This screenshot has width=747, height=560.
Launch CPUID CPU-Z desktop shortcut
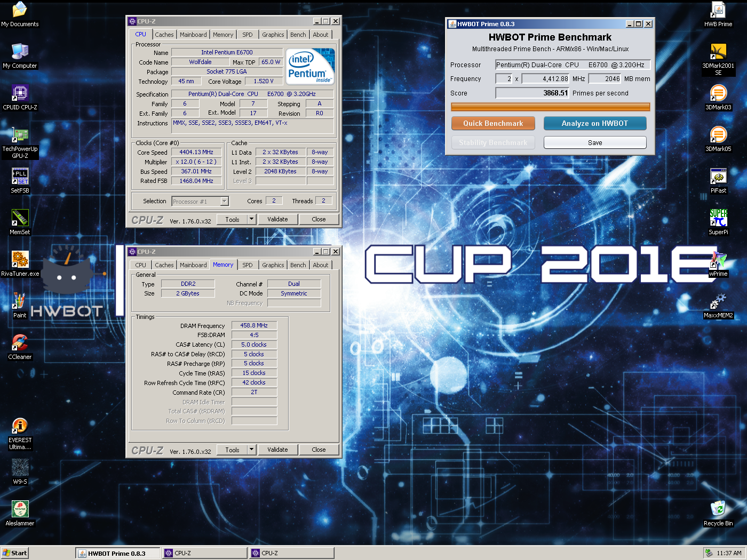(20, 98)
